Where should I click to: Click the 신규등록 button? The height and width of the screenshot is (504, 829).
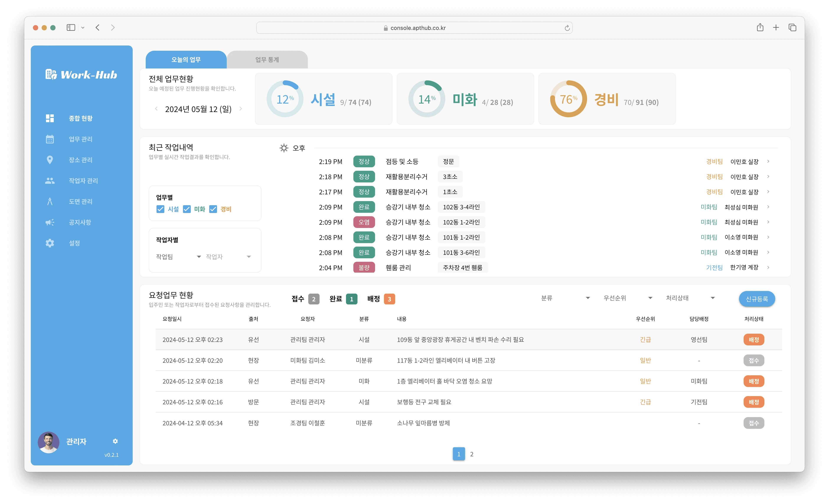pos(757,299)
